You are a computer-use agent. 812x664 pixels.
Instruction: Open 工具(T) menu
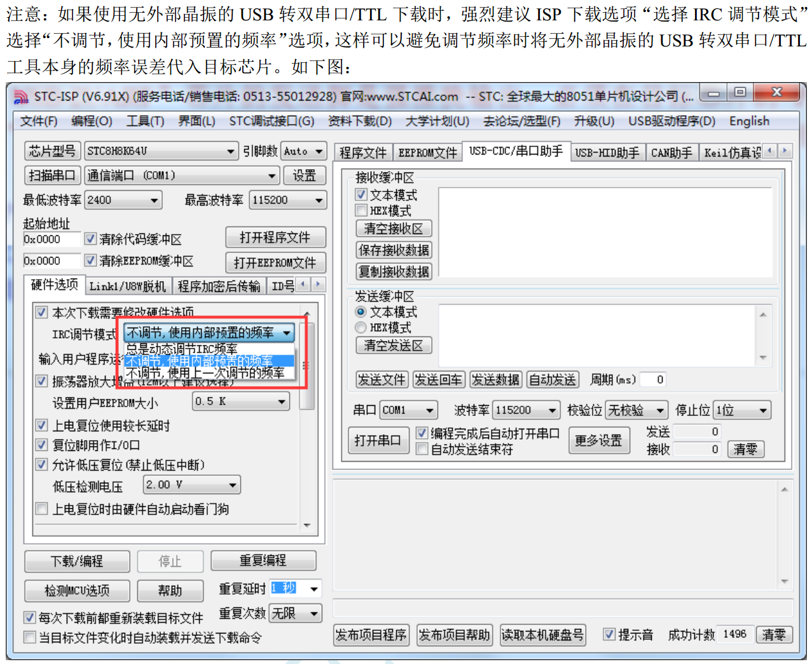[x=145, y=121]
